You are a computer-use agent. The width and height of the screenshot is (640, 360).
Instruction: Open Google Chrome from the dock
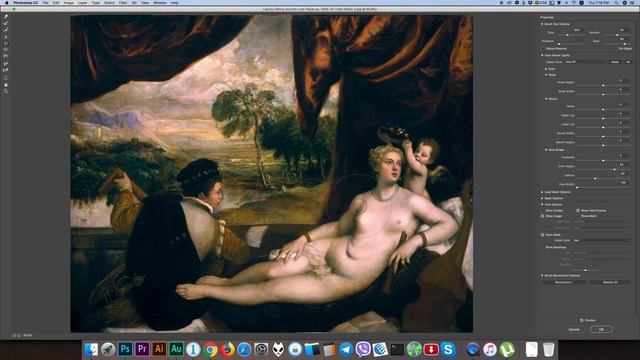coord(210,349)
